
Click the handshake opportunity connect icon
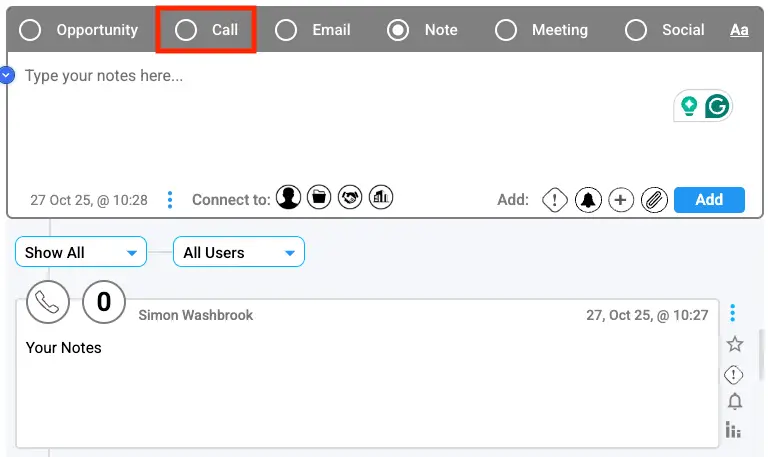pyautogui.click(x=350, y=198)
